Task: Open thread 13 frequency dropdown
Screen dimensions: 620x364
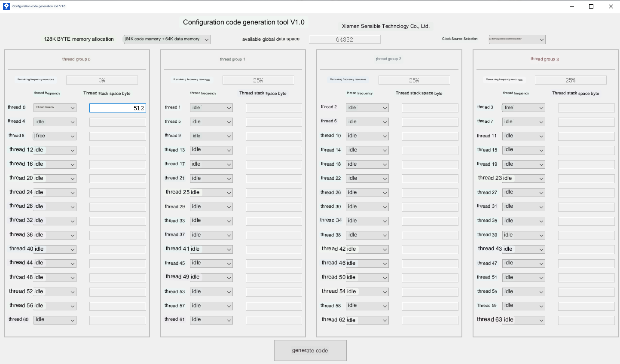Action: [211, 150]
